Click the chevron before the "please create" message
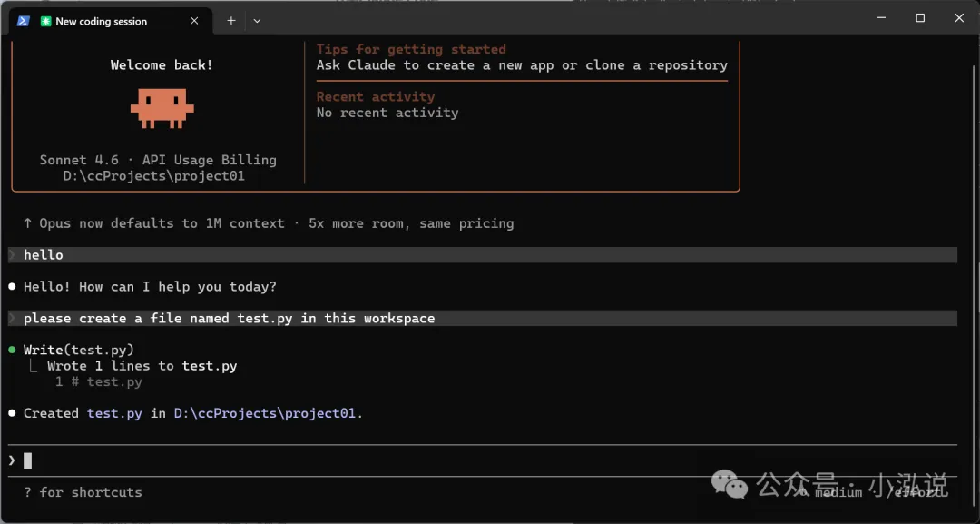This screenshot has height=524, width=980. pyautogui.click(x=12, y=319)
